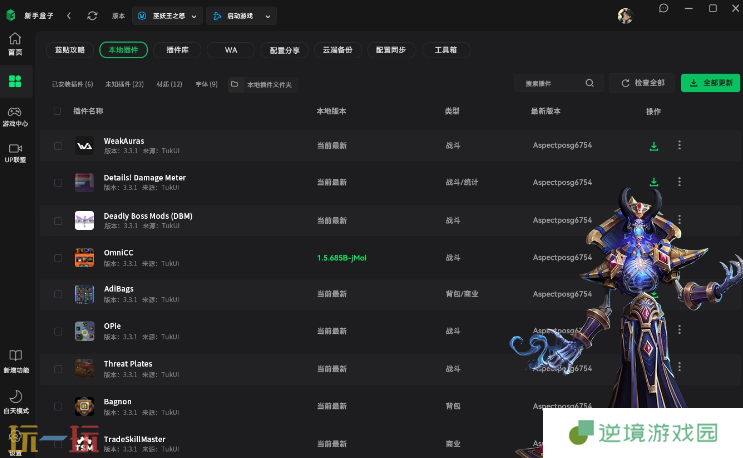Click the WeakAuras addon icon
The image size is (743, 458).
click(84, 146)
